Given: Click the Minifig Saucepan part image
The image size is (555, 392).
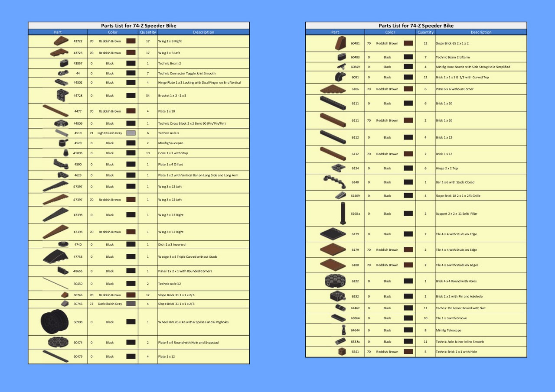Looking at the screenshot, I should [x=63, y=143].
